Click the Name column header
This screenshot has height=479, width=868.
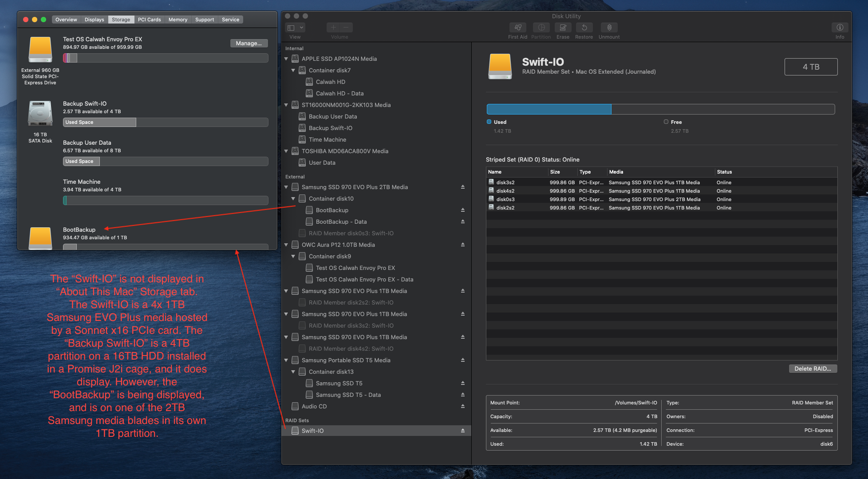[x=517, y=172]
